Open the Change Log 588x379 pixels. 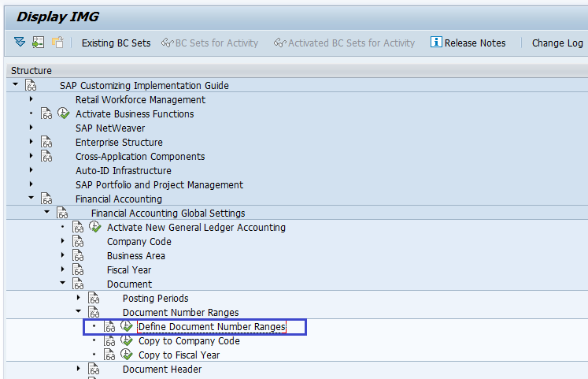(x=557, y=43)
